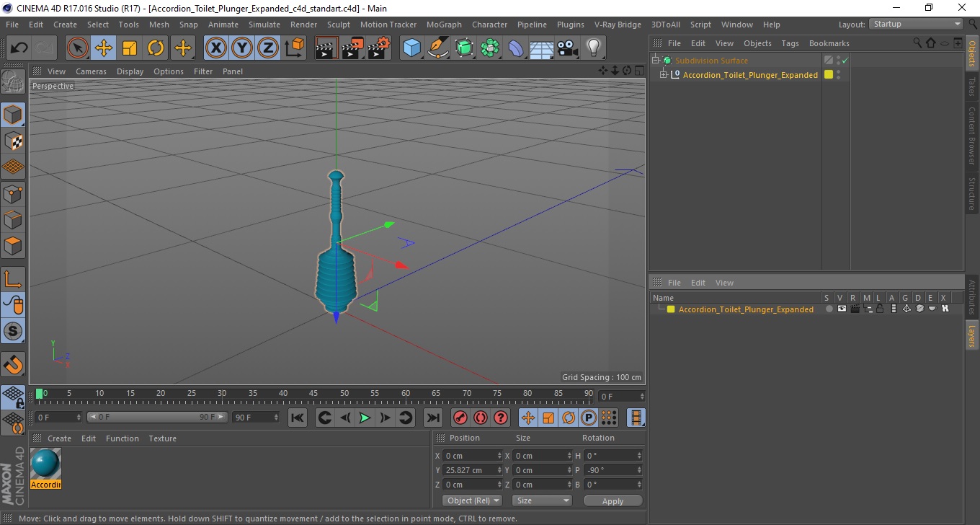Open the MoGraph menu
The height and width of the screenshot is (525, 980).
coord(444,25)
